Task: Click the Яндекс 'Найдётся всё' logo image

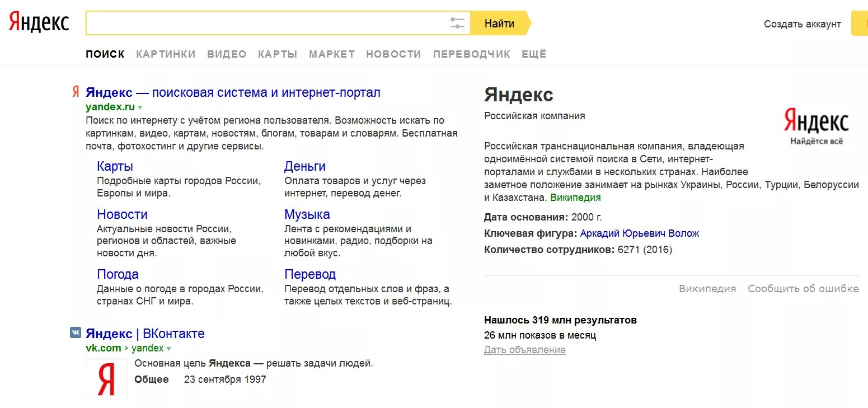Action: (816, 126)
